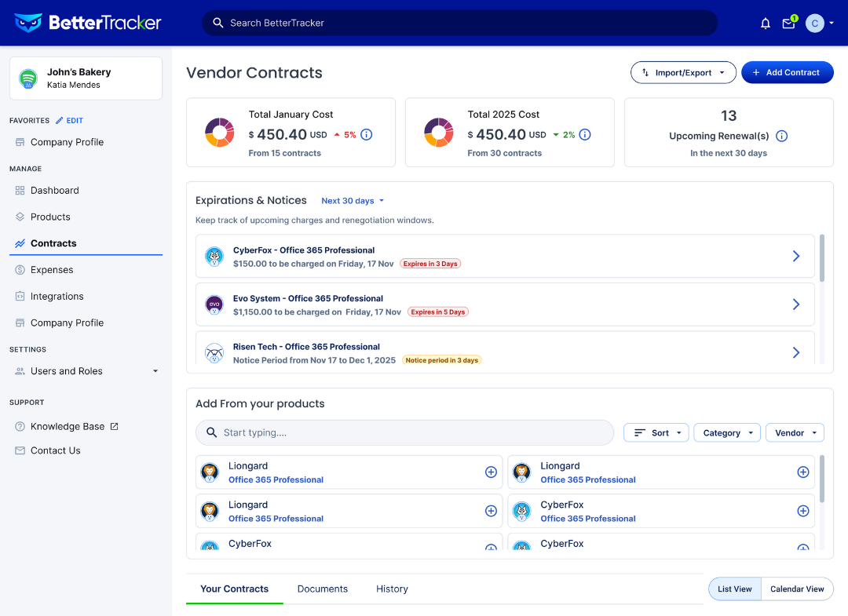Open the Category filter dropdown

pyautogui.click(x=727, y=433)
